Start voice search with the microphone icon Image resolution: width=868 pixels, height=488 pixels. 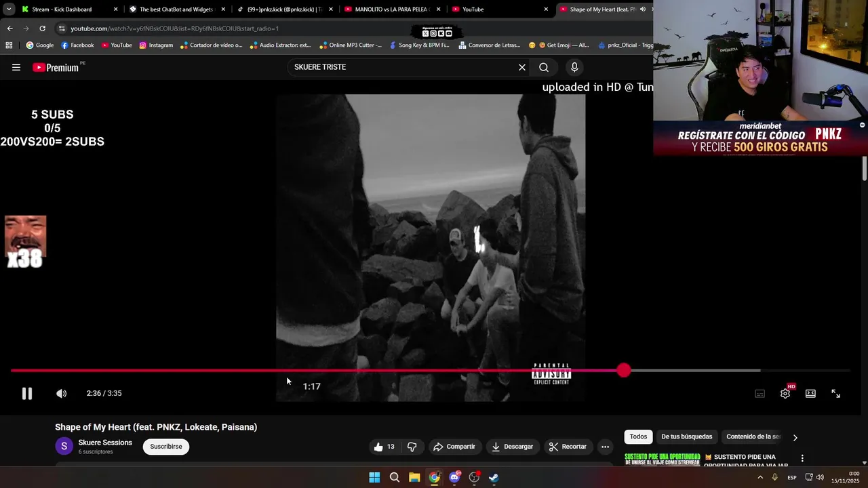574,67
